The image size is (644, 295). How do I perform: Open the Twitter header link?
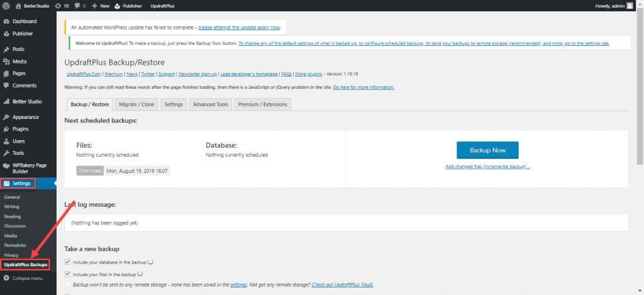tap(148, 74)
